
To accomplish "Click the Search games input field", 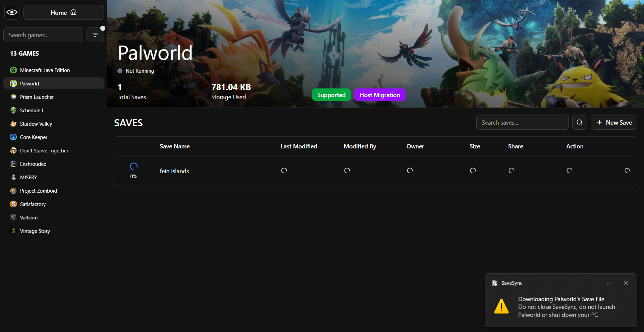I will click(43, 35).
